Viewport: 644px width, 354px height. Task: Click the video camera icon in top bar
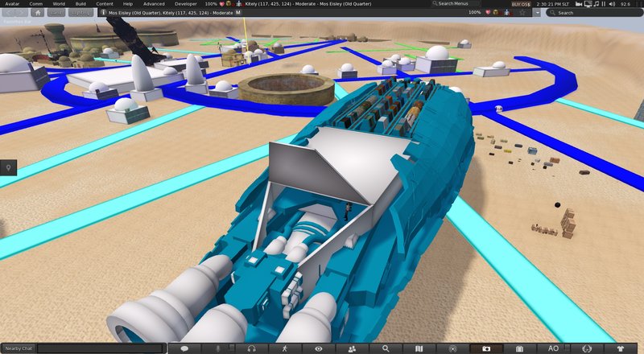click(x=579, y=4)
